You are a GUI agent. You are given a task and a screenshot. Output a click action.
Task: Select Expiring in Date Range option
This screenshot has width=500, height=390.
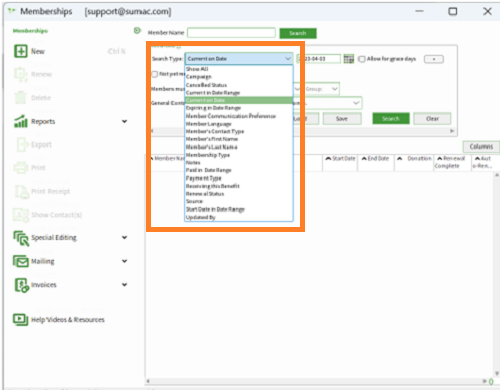click(239, 108)
